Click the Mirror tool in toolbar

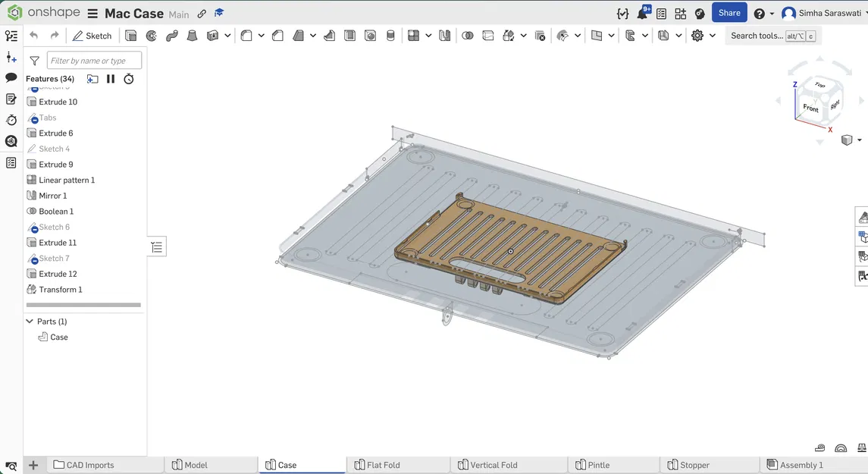(445, 36)
